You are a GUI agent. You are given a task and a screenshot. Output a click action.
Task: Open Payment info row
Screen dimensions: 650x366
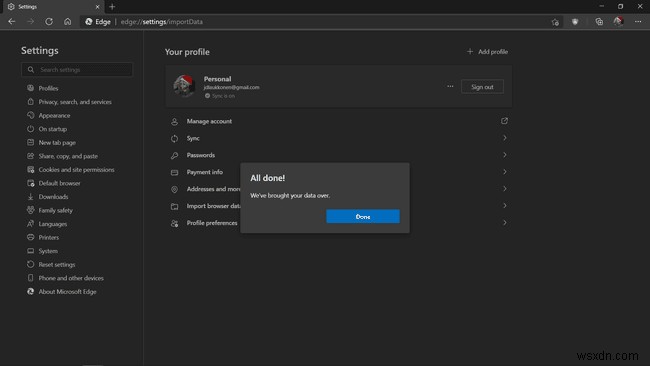(x=338, y=172)
